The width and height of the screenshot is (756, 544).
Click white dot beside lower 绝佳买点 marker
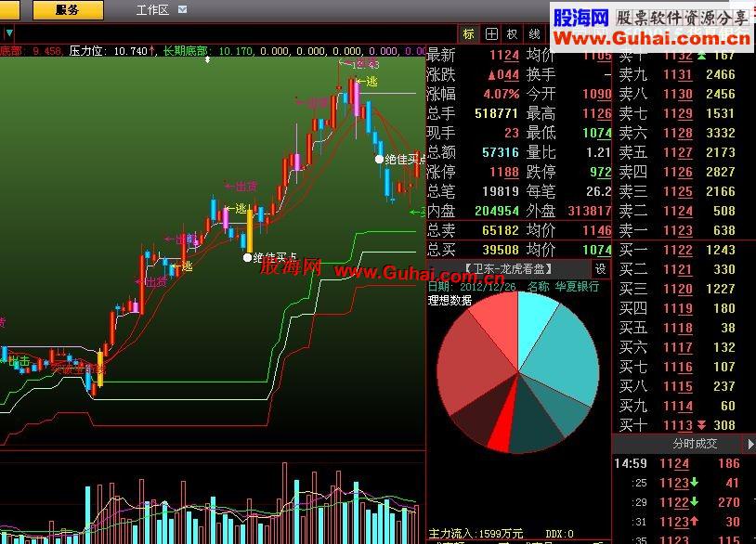coord(247,257)
